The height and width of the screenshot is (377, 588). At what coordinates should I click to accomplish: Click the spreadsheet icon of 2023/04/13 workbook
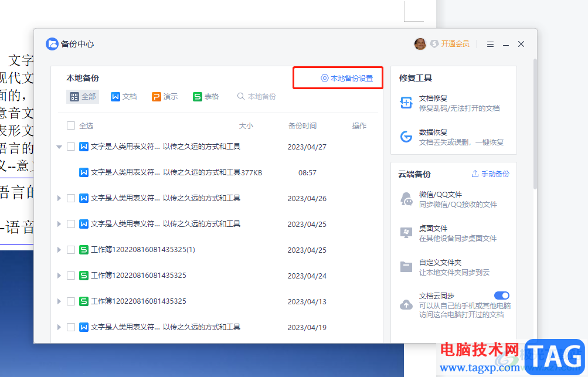click(x=84, y=301)
